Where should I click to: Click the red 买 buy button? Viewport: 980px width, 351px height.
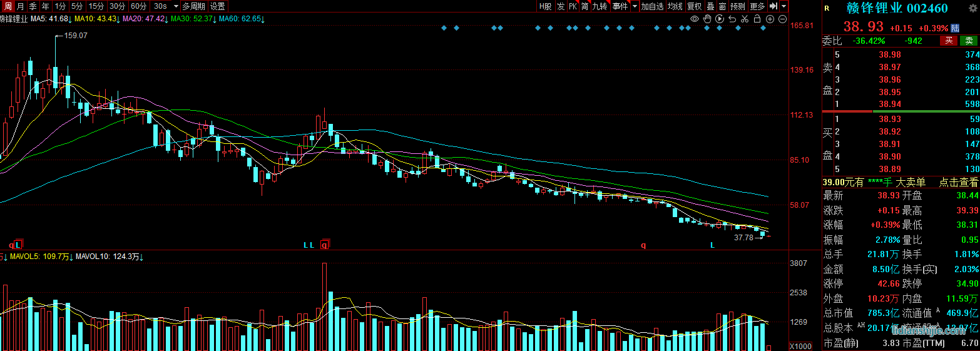click(949, 41)
